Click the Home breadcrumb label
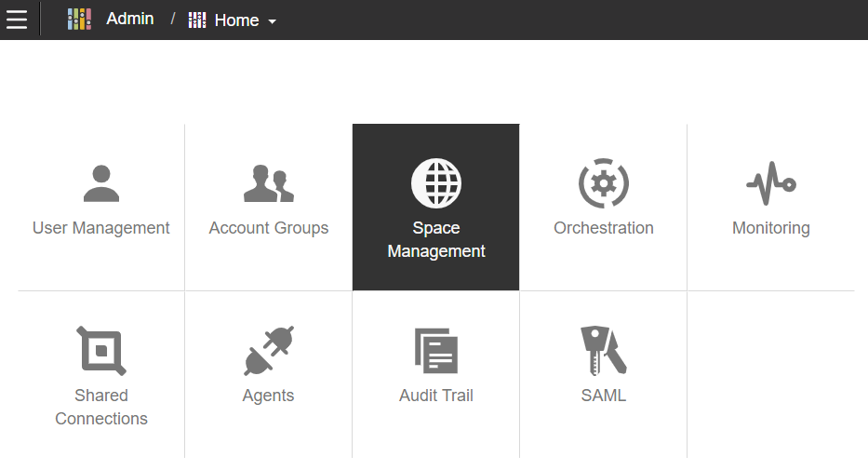The height and width of the screenshot is (470, 868). (236, 20)
